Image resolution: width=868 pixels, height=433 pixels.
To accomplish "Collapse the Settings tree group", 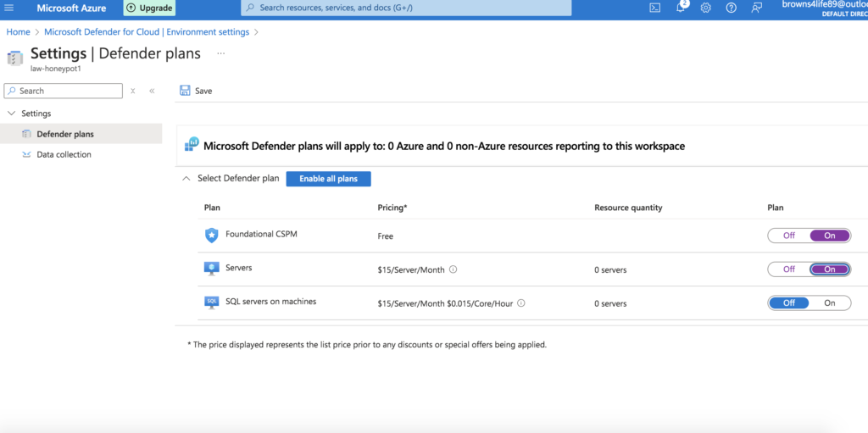I will pos(11,113).
